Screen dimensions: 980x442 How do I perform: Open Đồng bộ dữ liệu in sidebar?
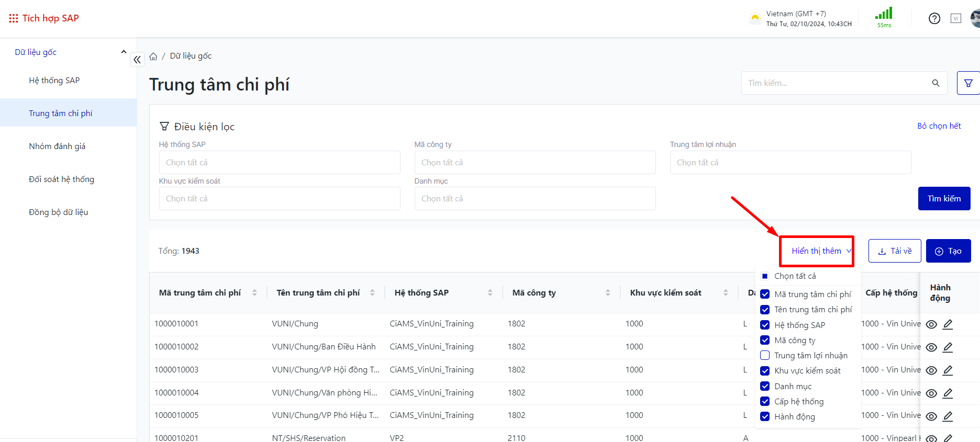(x=58, y=212)
